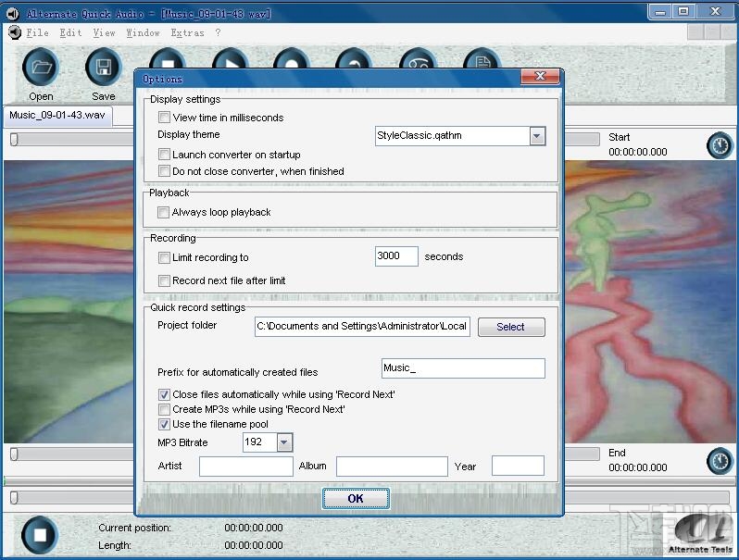Click the curved-arrow toolbar icon
The width and height of the screenshot is (739, 560).
tap(355, 59)
